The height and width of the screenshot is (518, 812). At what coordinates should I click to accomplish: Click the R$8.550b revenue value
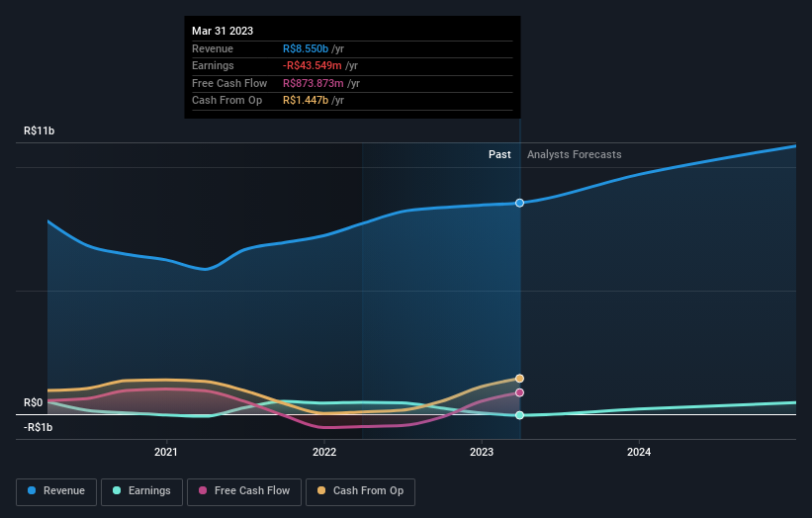pos(306,48)
